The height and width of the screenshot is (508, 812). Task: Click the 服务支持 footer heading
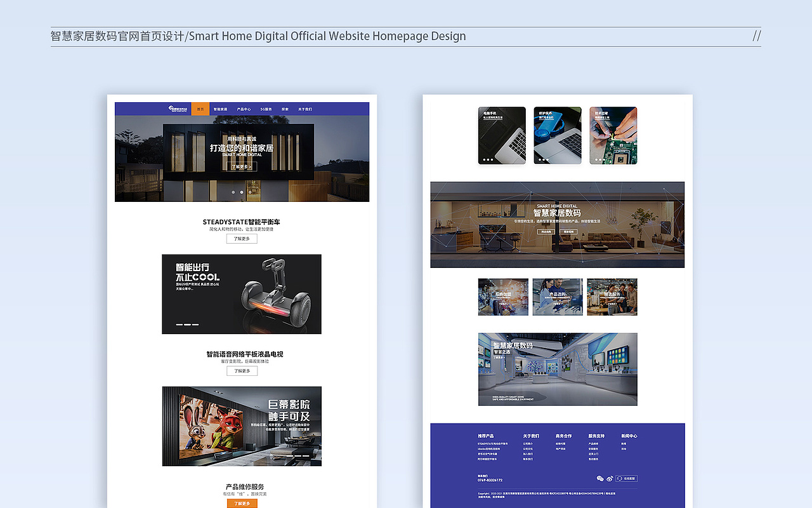tap(597, 436)
